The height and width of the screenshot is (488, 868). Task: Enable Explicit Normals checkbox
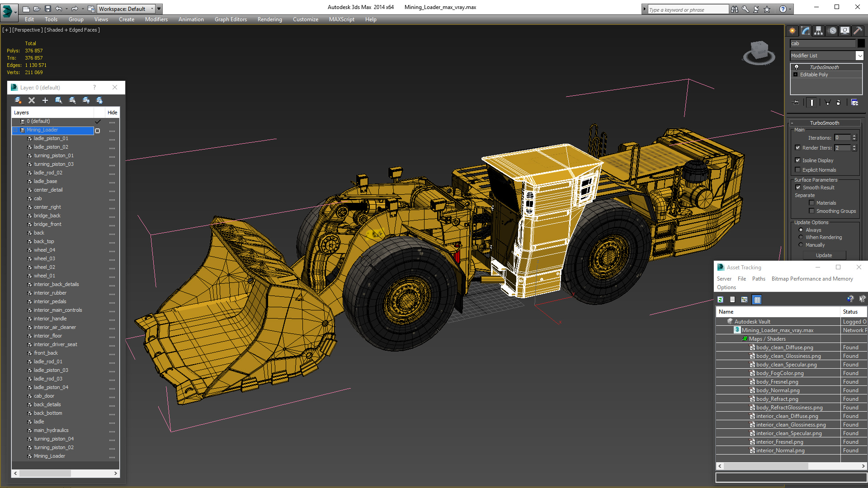pyautogui.click(x=798, y=170)
